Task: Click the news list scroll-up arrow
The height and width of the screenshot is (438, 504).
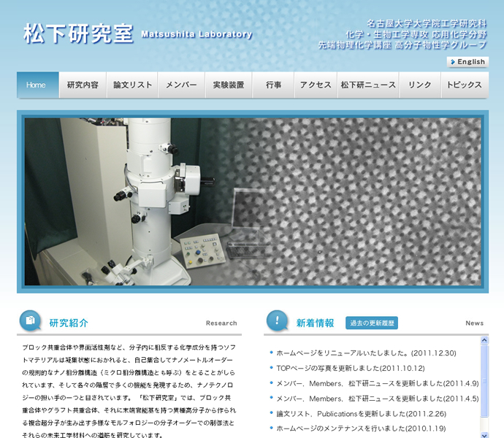Action: pyautogui.click(x=484, y=340)
